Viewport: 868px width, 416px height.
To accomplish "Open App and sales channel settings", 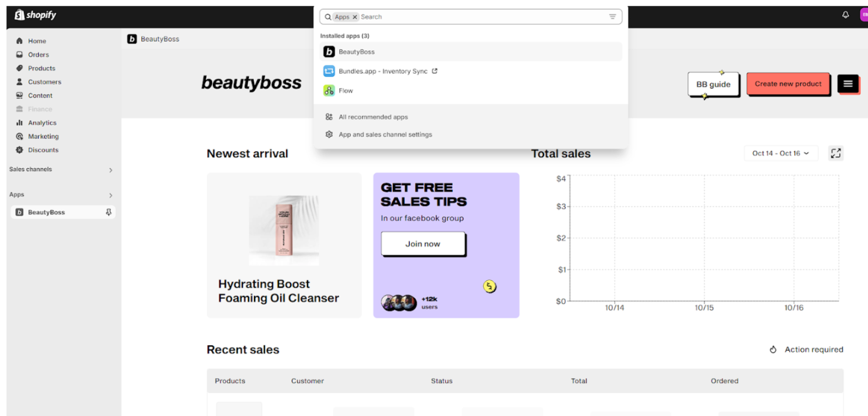I will pyautogui.click(x=385, y=135).
